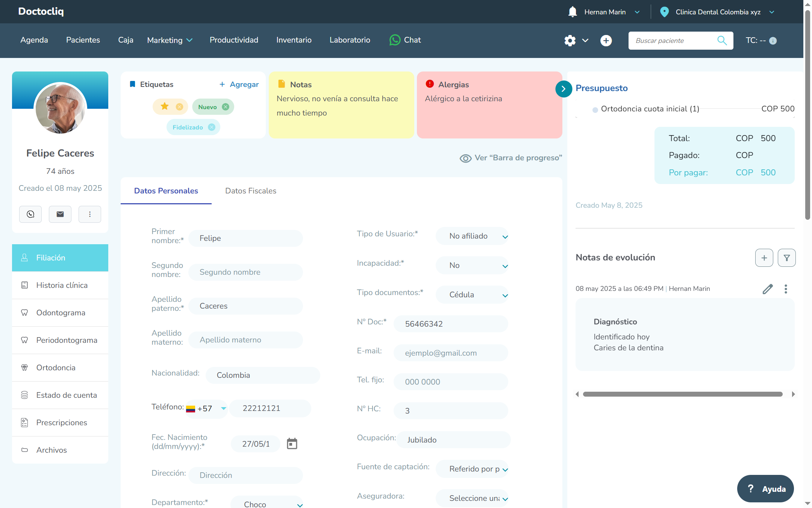Image resolution: width=812 pixels, height=508 pixels.
Task: Show the Barra de progreso view
Action: 511,158
